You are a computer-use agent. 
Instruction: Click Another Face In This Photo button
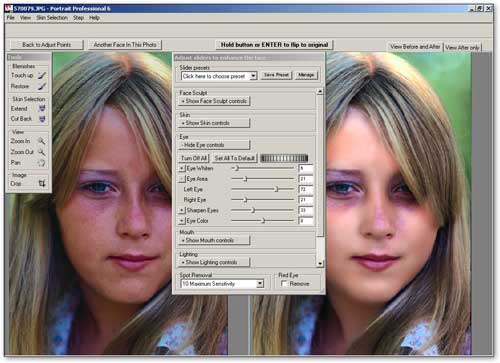125,45
